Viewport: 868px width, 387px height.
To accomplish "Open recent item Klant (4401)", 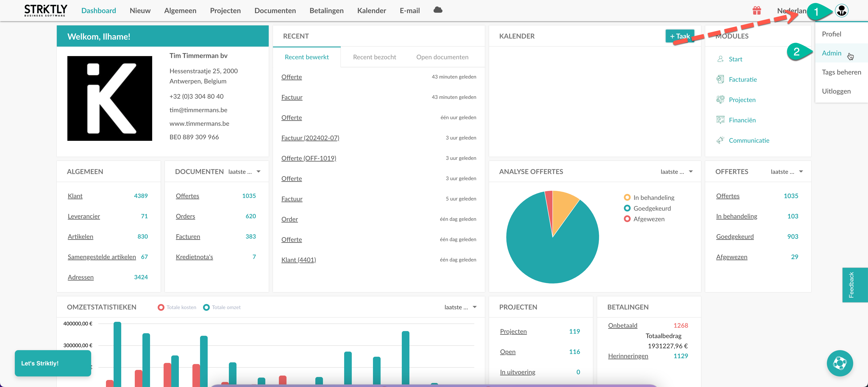I will (x=299, y=260).
